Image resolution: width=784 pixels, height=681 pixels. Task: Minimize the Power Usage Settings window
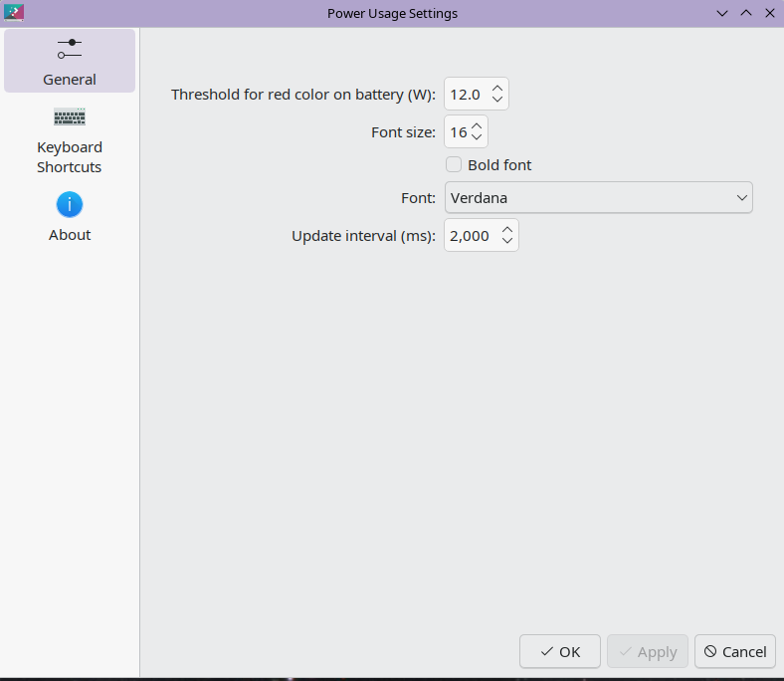click(x=722, y=13)
